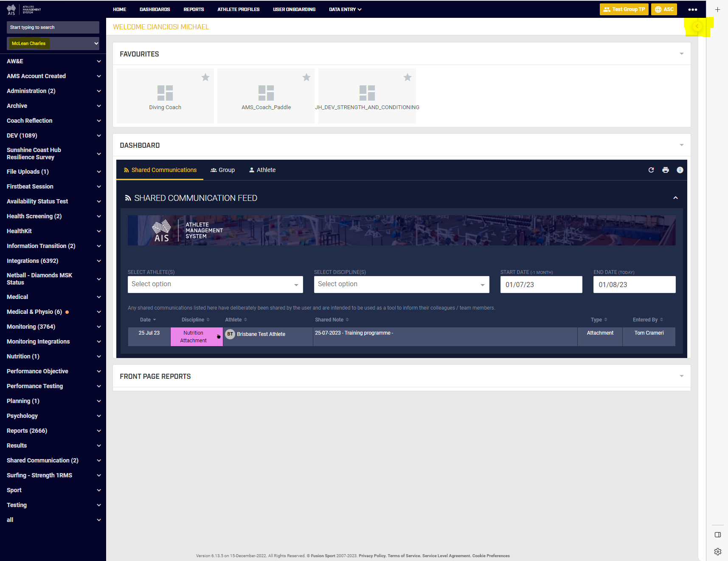Image resolution: width=728 pixels, height=561 pixels.
Task: Favourite the Diving Coach dashboard star
Action: coord(205,77)
